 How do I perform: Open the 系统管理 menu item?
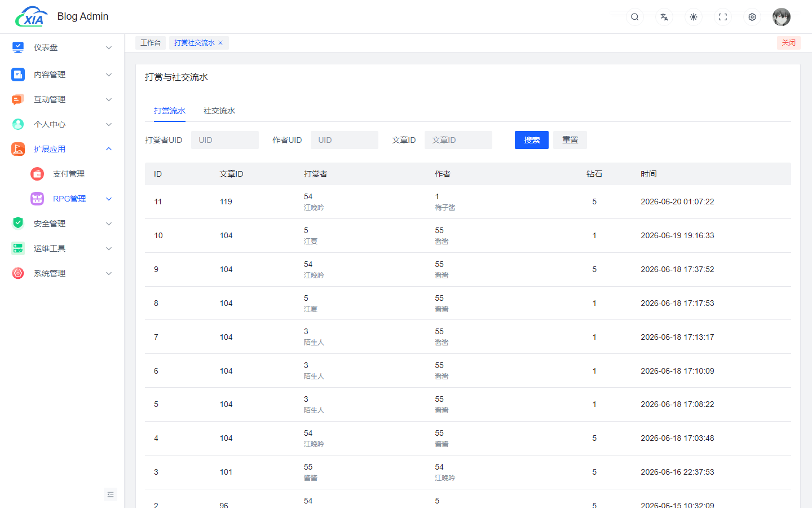click(x=62, y=273)
